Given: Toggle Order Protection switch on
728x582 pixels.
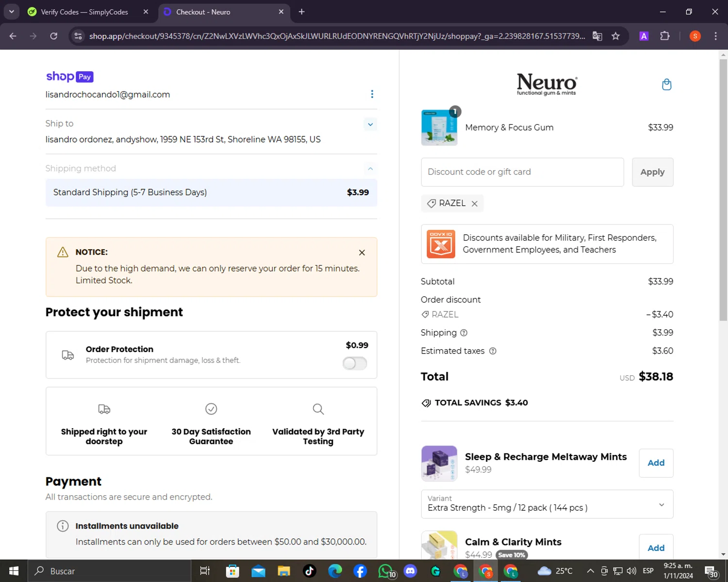Looking at the screenshot, I should [x=355, y=363].
